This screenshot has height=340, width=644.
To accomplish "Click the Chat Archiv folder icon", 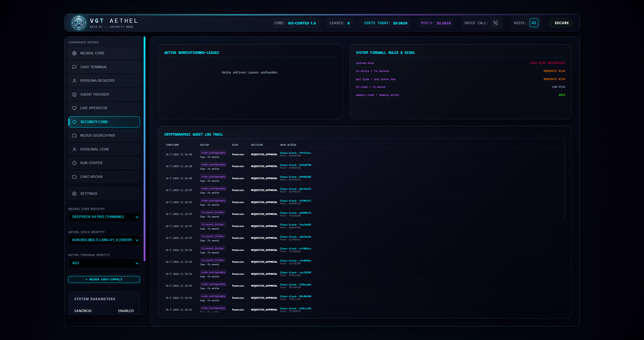I will click(74, 177).
